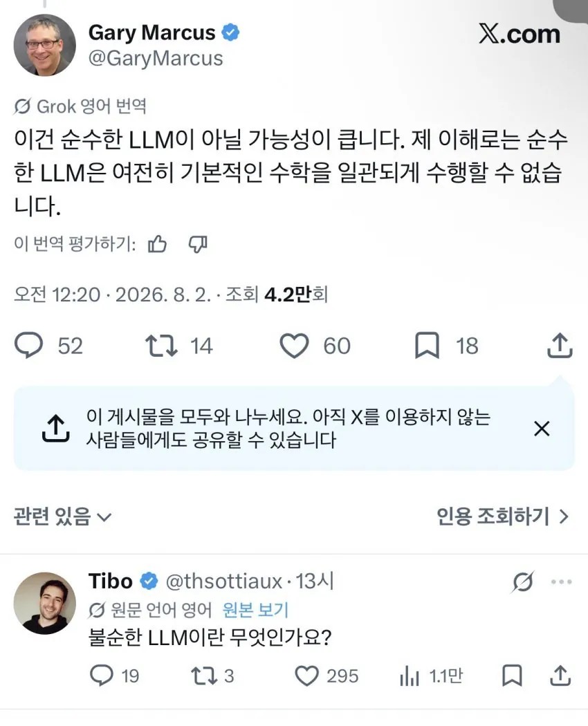Reply to Tibo's comment
Viewport: 588px width, 726px height.
[x=102, y=676]
